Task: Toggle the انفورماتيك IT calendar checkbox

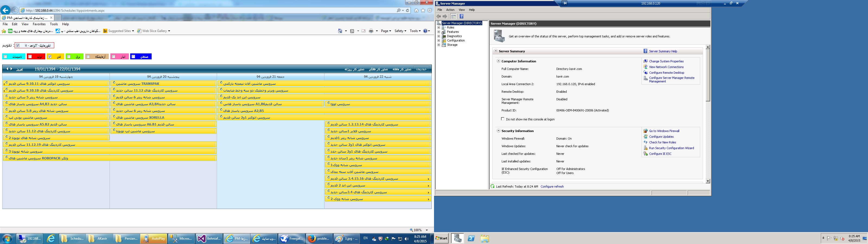Action: pos(18,46)
